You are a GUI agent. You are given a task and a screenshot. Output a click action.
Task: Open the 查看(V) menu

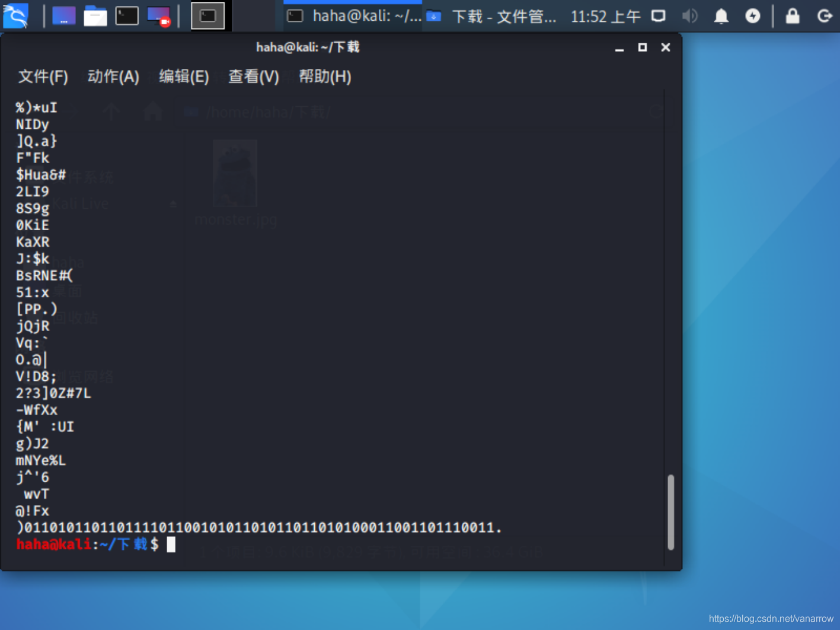[254, 77]
